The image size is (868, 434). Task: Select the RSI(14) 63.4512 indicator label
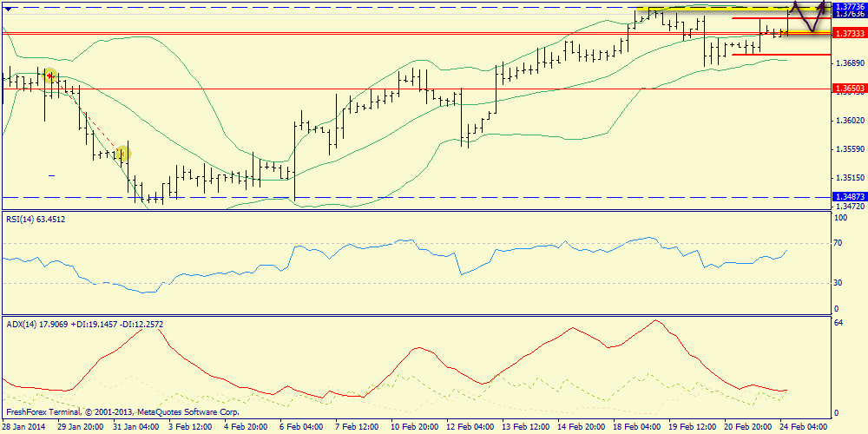pyautogui.click(x=36, y=220)
